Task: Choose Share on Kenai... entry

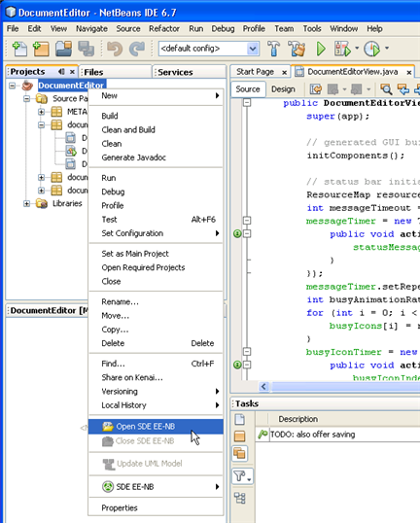Action: pyautogui.click(x=156, y=377)
